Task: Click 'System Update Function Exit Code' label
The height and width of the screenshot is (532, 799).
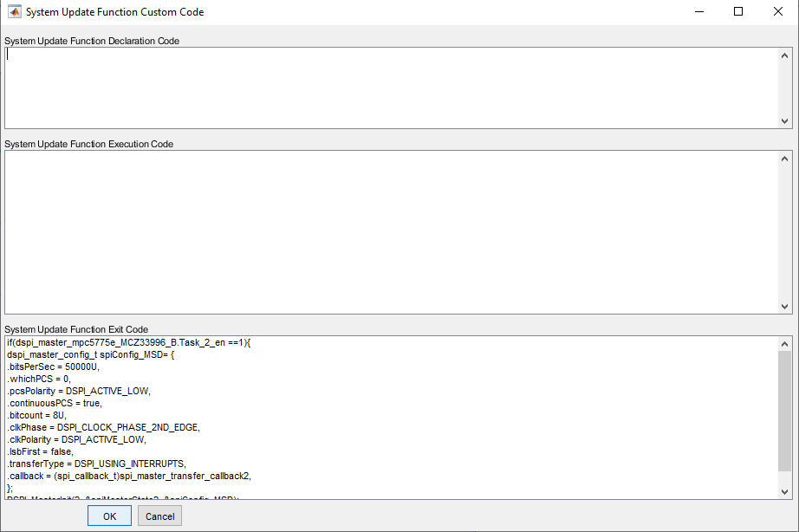Action: (76, 330)
